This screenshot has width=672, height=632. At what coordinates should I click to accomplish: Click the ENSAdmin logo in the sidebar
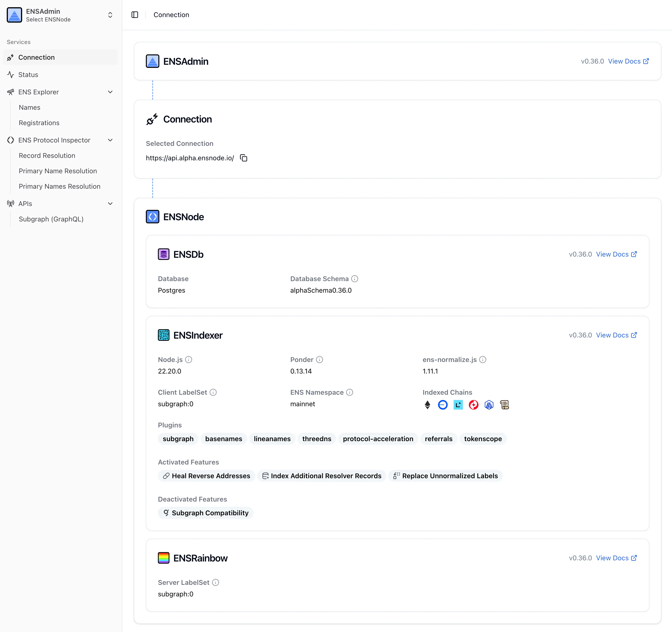pos(14,14)
